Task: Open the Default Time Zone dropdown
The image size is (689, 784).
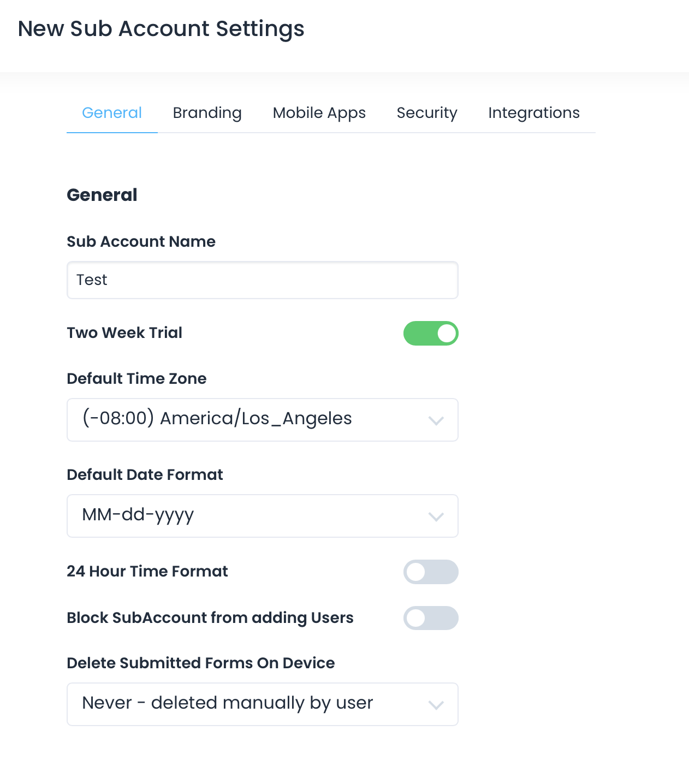Action: point(262,420)
